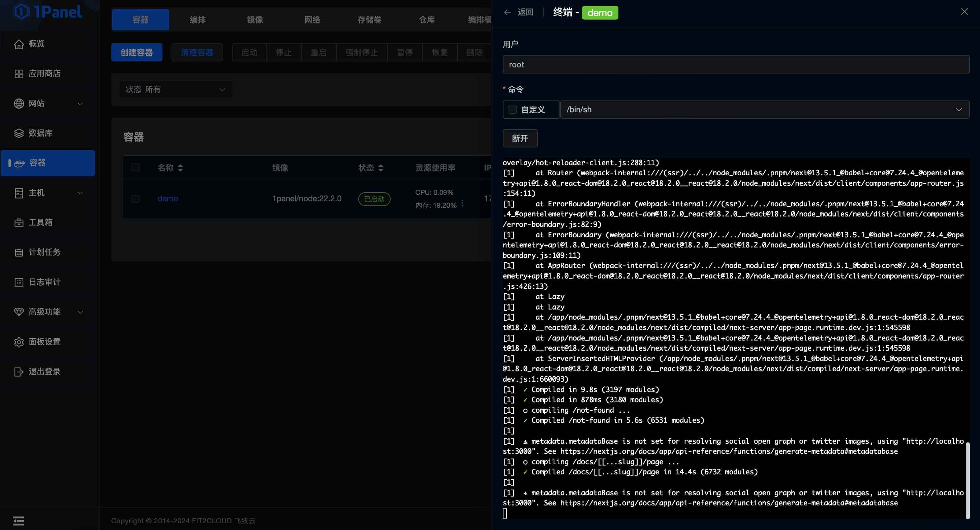Click the 内存: 19.20% usage text
Viewport: 980px width, 530px height.
coord(436,205)
